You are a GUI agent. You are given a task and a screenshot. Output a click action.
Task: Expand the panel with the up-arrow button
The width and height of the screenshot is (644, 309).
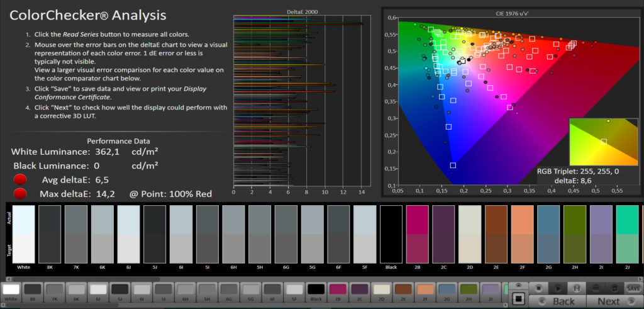tap(519, 286)
